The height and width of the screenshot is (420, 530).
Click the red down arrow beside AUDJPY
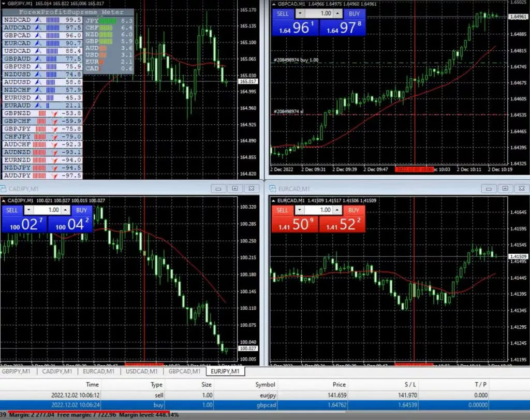point(55,176)
